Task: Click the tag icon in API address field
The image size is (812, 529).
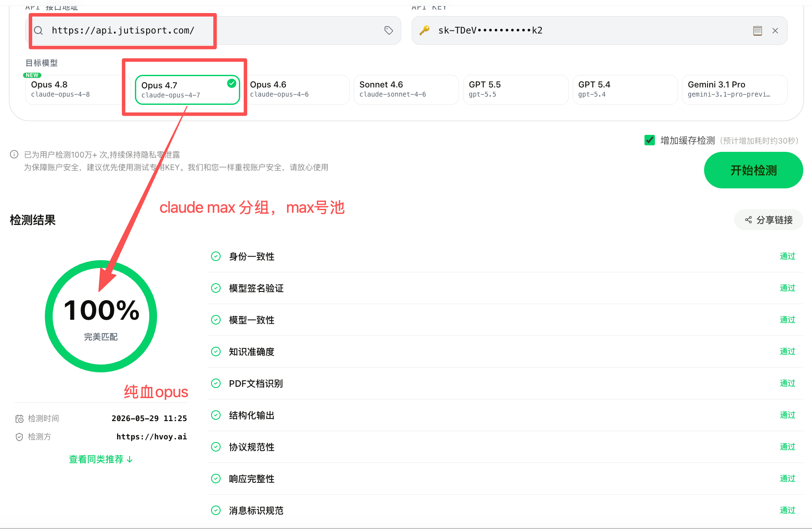Action: (x=389, y=30)
